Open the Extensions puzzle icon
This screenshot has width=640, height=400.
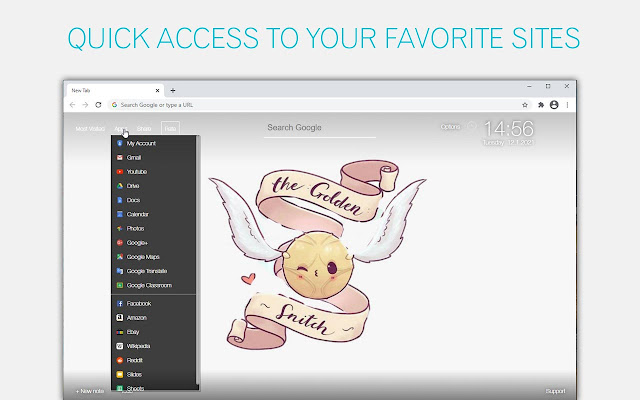coord(541,105)
